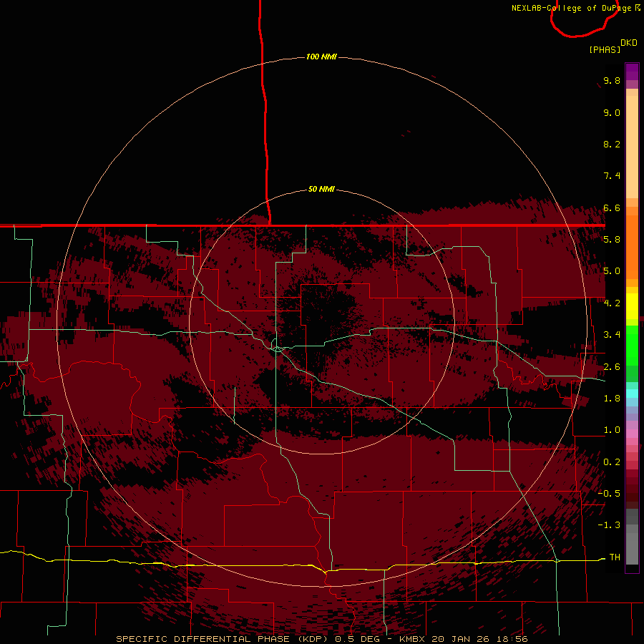Click the 20 JAN 26 18:56 timestamp
Viewport: 644px width, 644px height.
pos(479,639)
